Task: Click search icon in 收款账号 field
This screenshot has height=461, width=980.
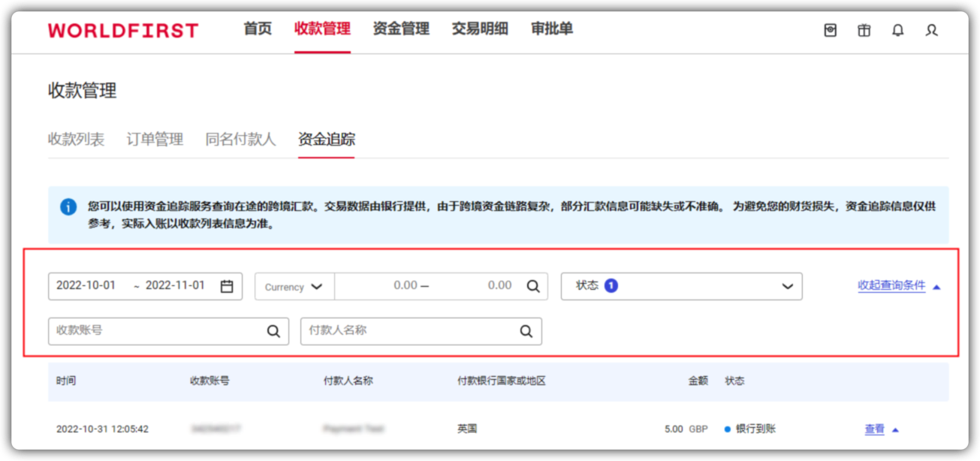Action: click(273, 331)
